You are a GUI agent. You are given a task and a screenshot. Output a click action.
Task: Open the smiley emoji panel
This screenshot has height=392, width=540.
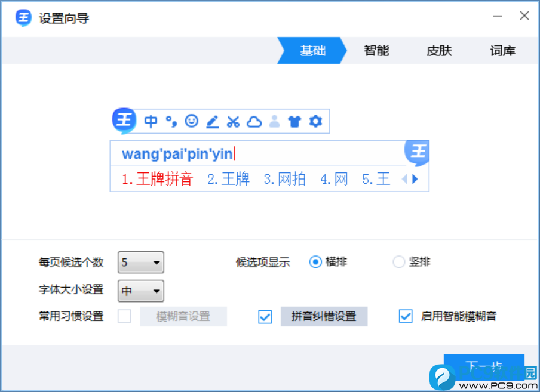tap(192, 121)
